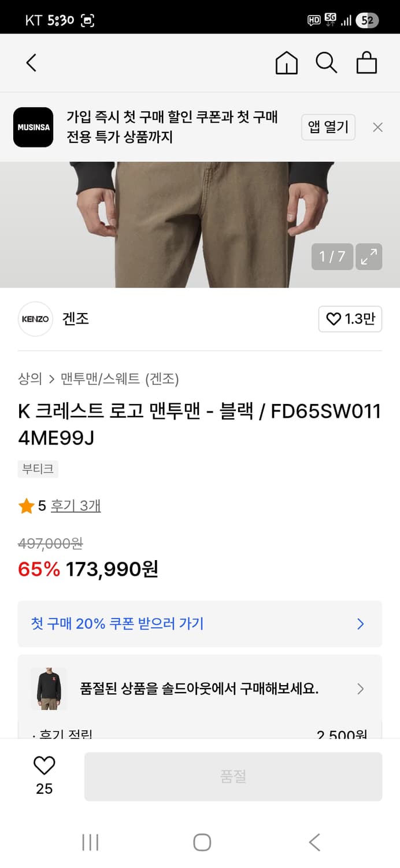Navigate back using the top-left arrow
400x868 pixels.
click(x=31, y=62)
